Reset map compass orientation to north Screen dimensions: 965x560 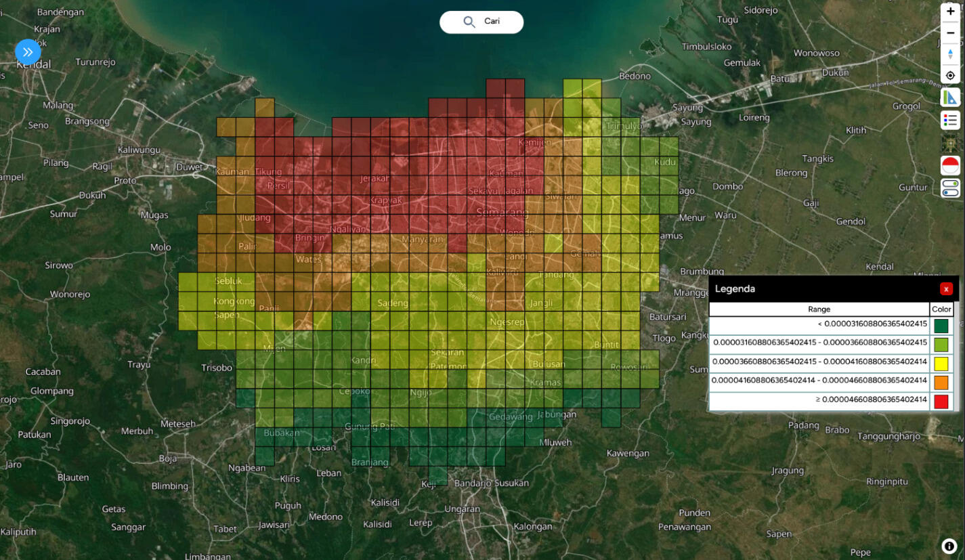coord(950,54)
